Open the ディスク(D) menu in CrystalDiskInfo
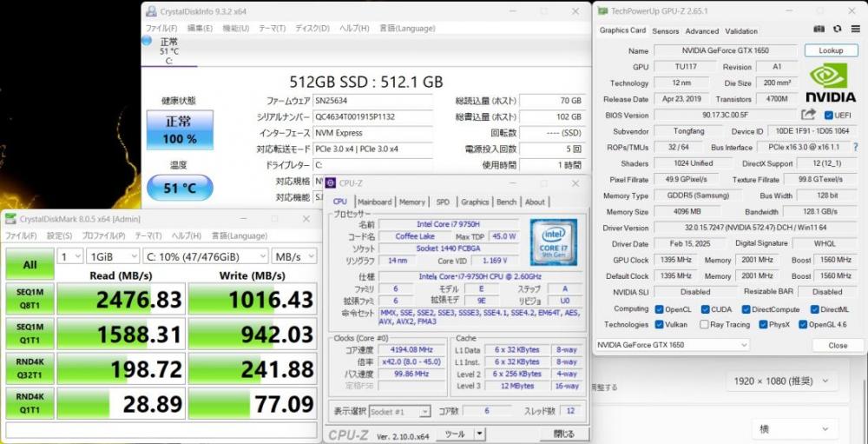Screen dimensions: 868x444 [312, 29]
